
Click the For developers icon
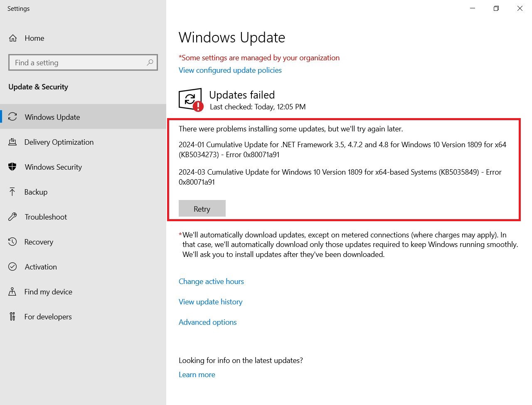pyautogui.click(x=12, y=317)
